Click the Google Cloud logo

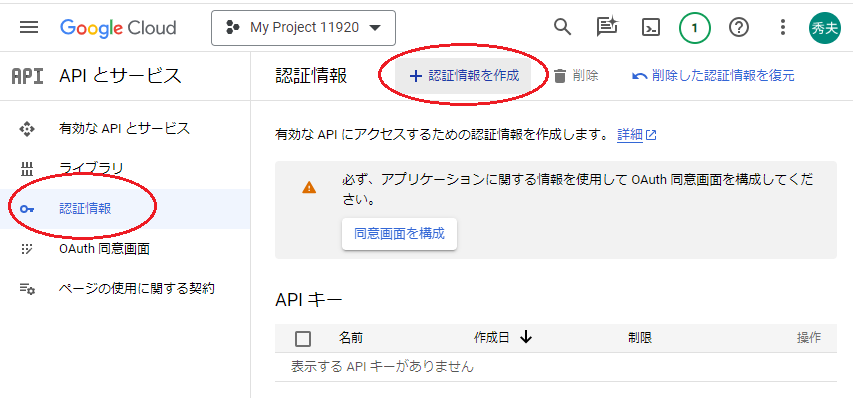(118, 27)
